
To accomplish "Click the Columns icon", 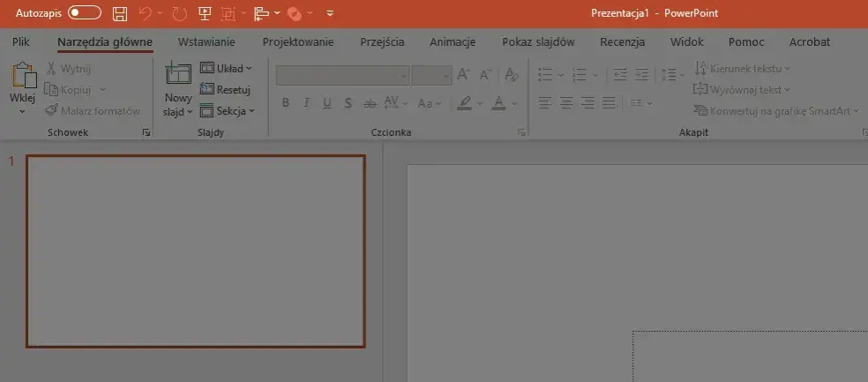I will (637, 103).
